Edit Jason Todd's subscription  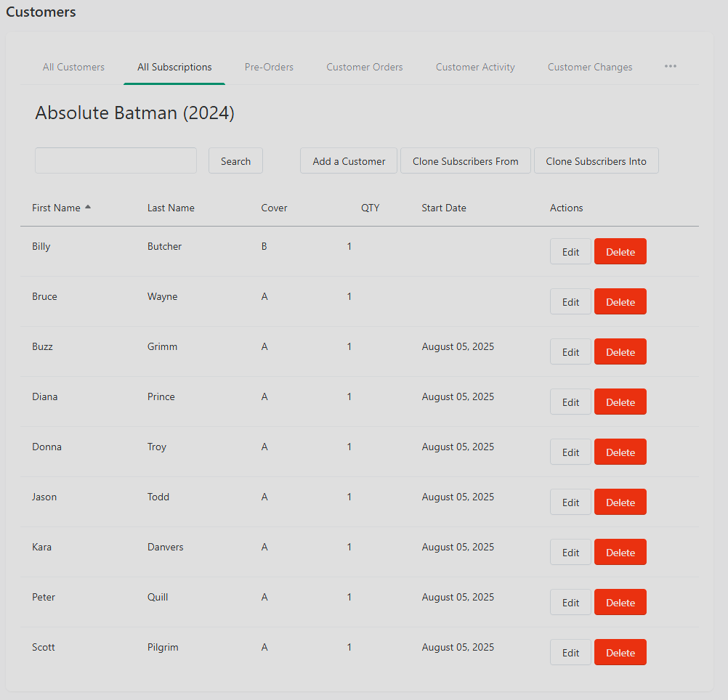tap(570, 502)
